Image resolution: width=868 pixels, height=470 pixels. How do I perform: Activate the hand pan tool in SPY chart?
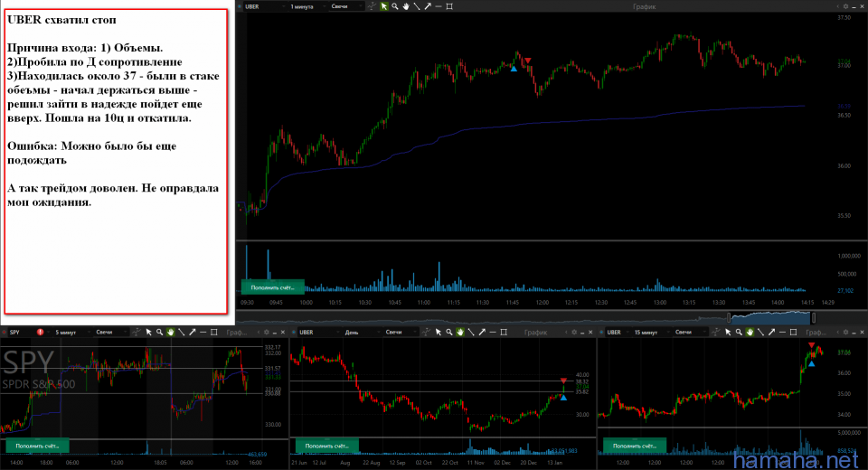pos(171,332)
